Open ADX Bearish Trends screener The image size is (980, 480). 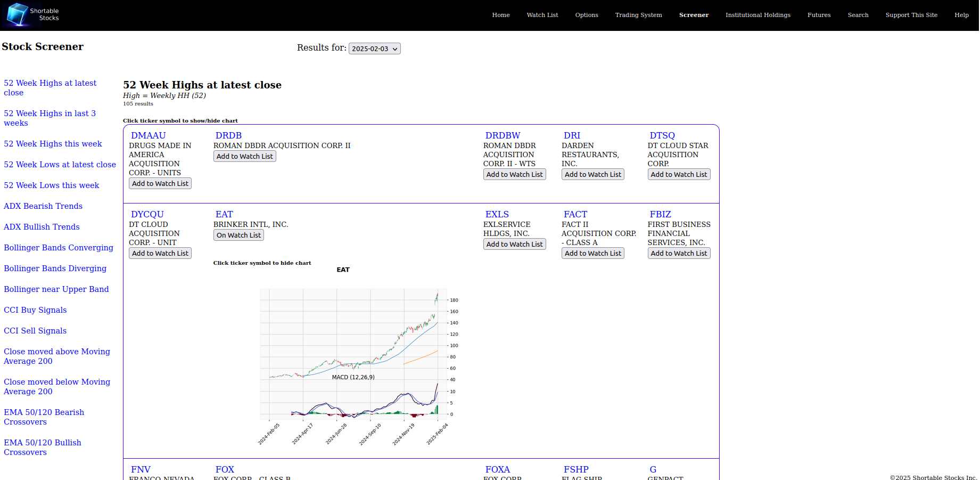[x=43, y=206]
